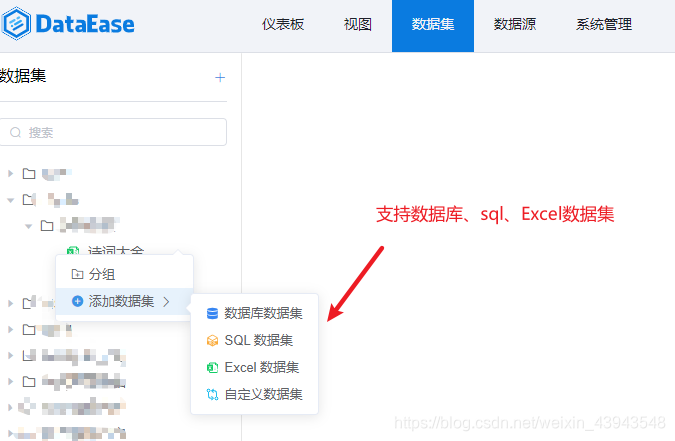Viewport: 675px width, 441px height.
Task: Expand the 添加数据集 submenu chevron
Action: coord(167,302)
